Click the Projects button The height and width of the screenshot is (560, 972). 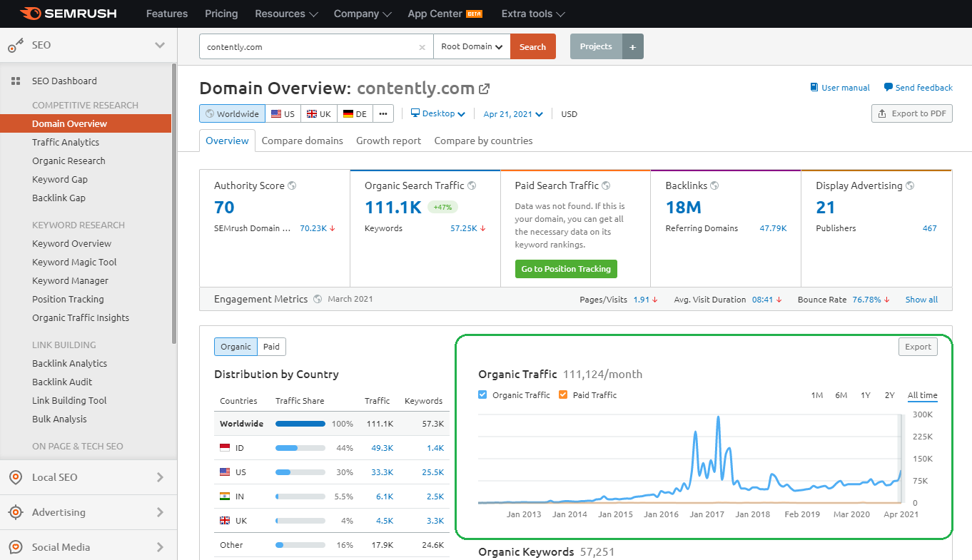(x=596, y=46)
